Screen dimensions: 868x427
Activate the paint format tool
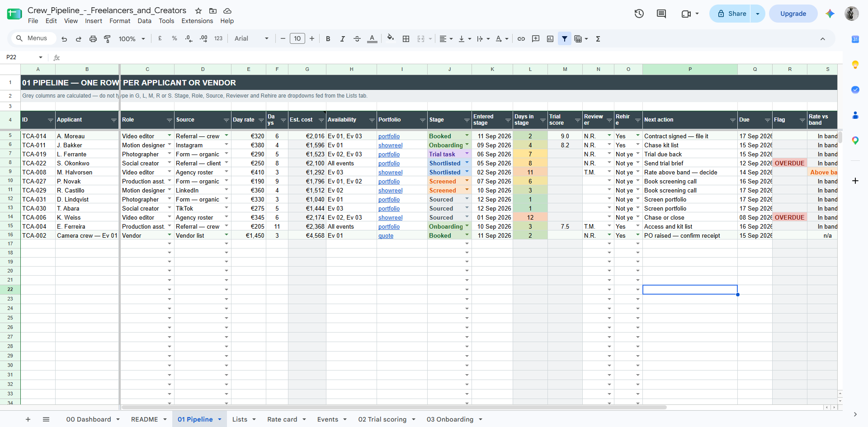point(107,39)
